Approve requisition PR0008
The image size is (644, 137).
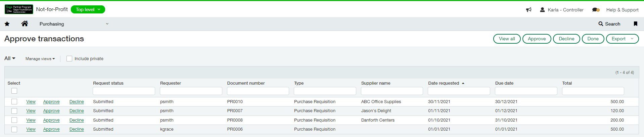tap(51, 120)
